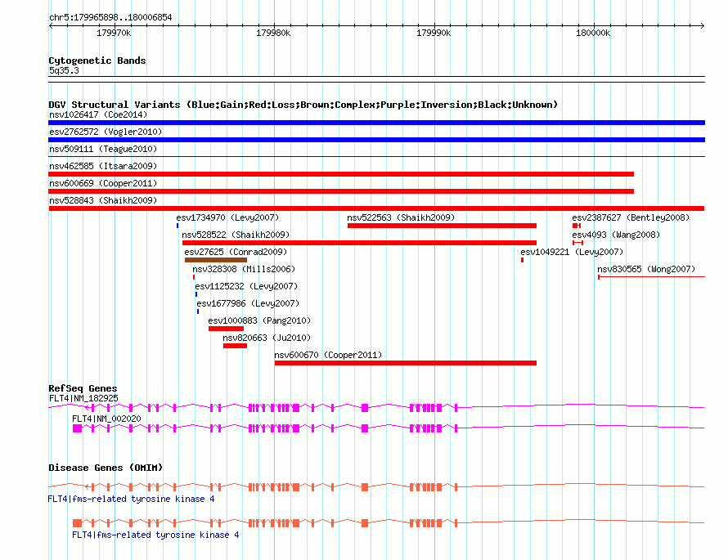
Task: Click the 179990k ruler position label
Action: 434,33
